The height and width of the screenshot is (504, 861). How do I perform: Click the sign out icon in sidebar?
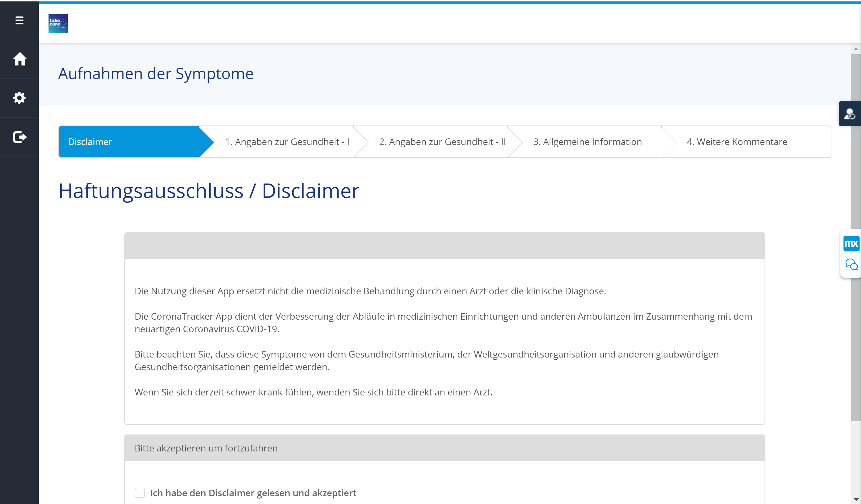click(x=20, y=137)
